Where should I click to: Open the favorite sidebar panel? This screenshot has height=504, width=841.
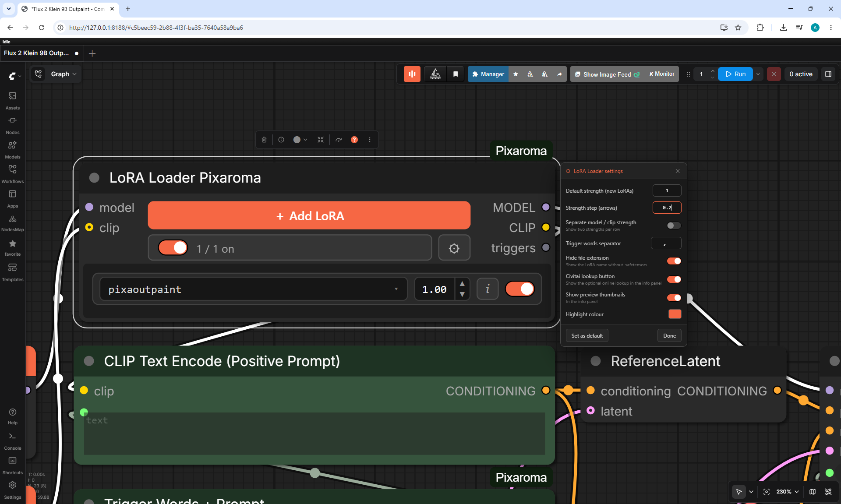coord(12,248)
